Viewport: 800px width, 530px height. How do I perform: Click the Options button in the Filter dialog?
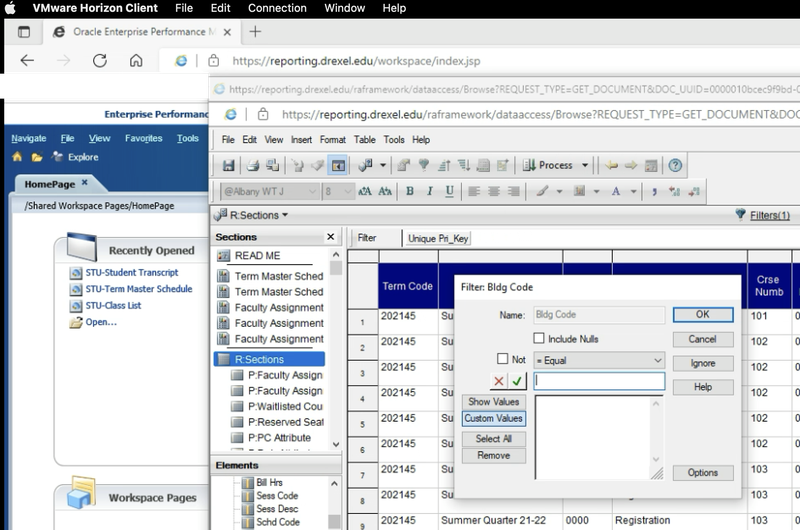[703, 473]
